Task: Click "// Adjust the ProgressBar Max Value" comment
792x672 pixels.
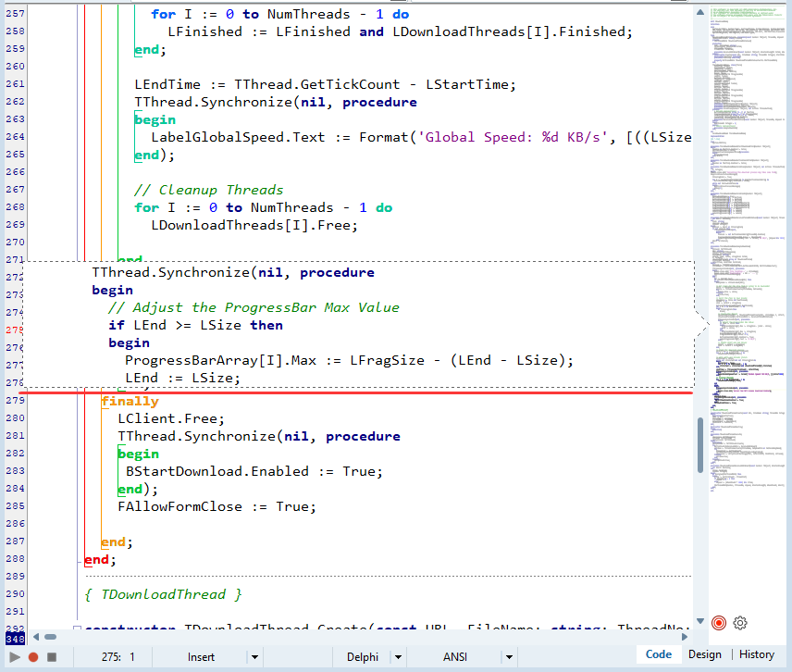Action: pos(254,307)
